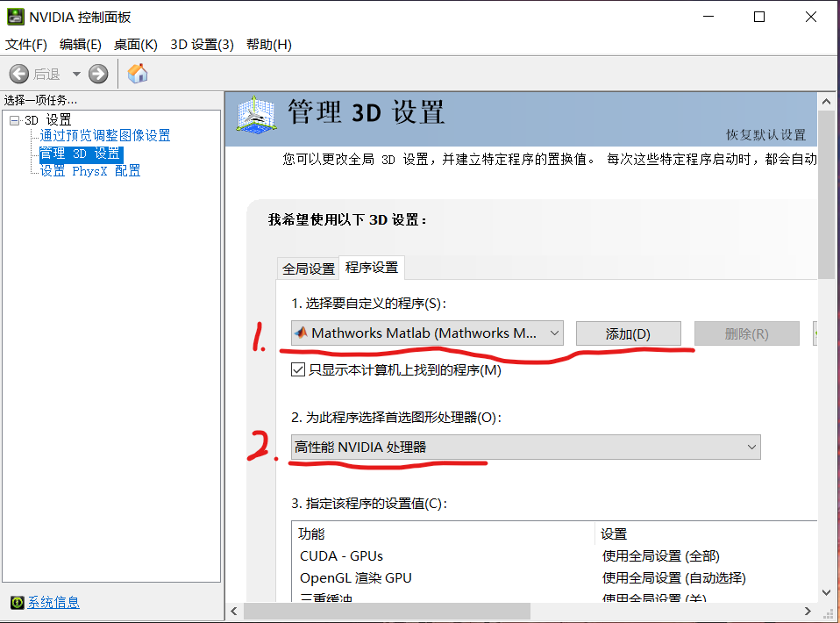Switch to the 全局设置 tab

coord(309,269)
